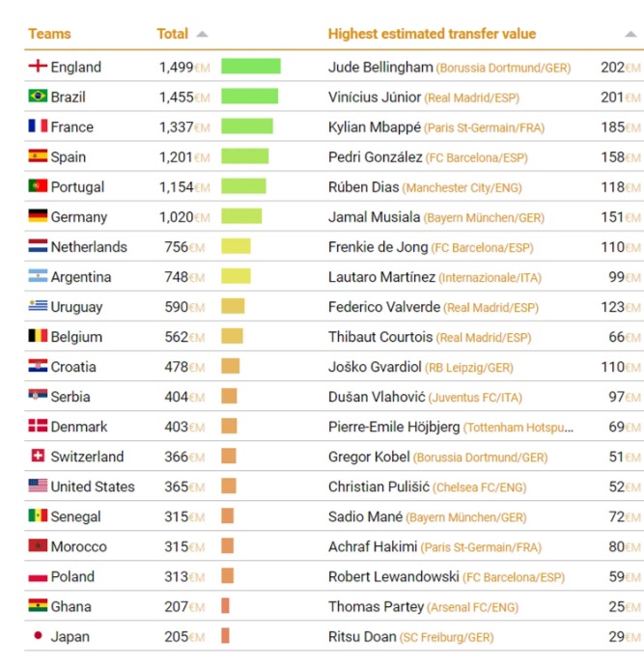Click the France flag icon
This screenshot has width=644, height=666.
(38, 126)
